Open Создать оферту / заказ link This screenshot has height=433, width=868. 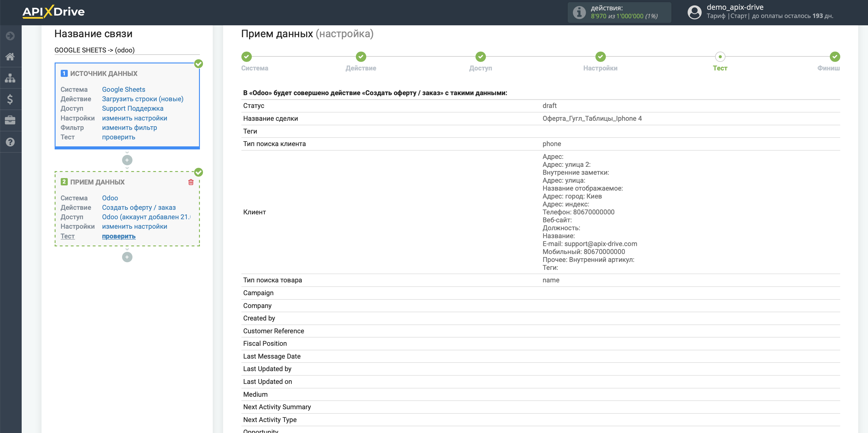click(139, 207)
